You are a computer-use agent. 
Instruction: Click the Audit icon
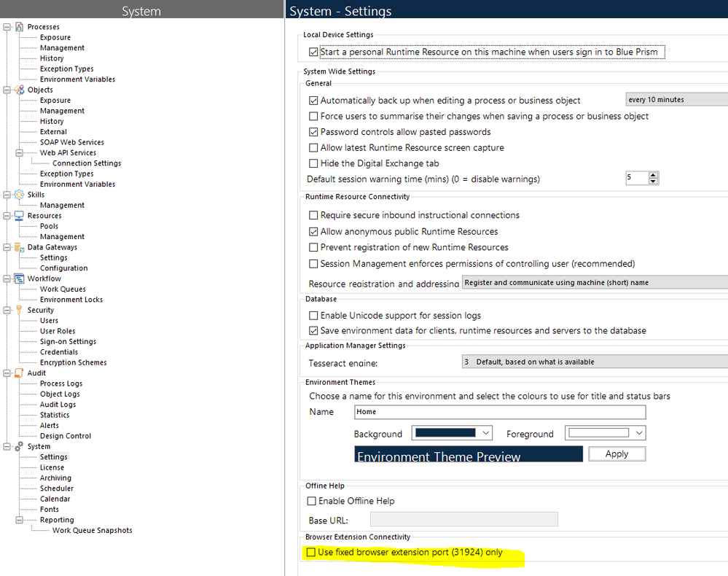point(19,373)
